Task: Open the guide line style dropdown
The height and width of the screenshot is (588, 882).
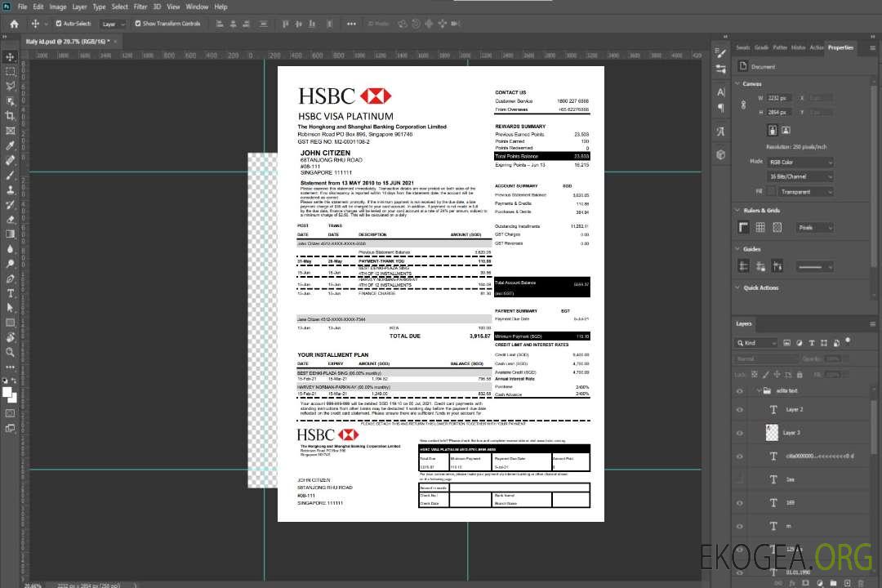Action: point(814,267)
